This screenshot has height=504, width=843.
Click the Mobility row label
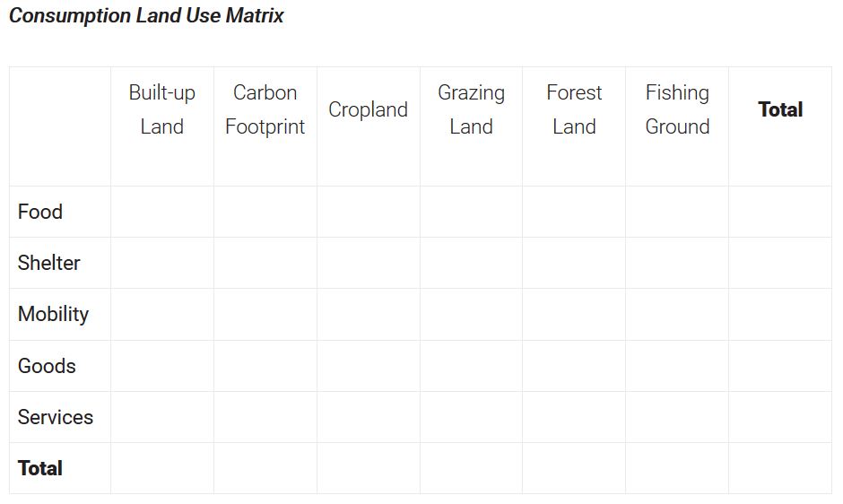(x=53, y=314)
